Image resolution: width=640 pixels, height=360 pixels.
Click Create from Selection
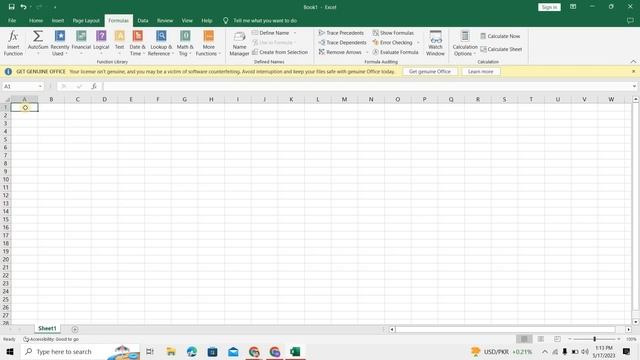pos(280,52)
